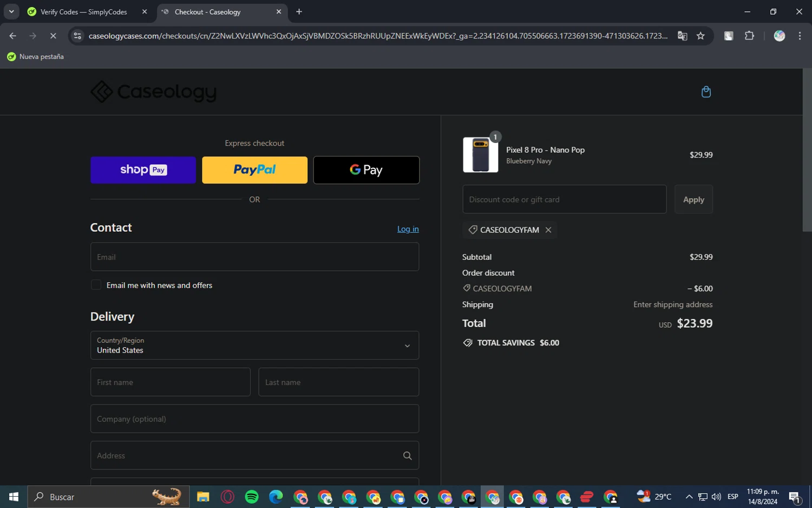Open the browser extensions puzzle icon
This screenshot has width=812, height=508.
point(749,36)
